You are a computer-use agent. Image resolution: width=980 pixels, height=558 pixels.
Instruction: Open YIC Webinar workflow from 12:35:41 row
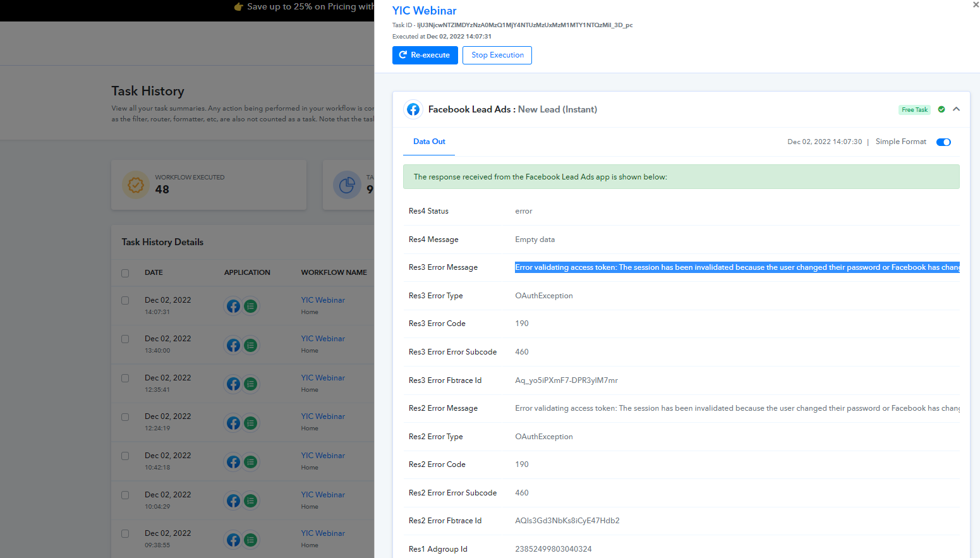pos(323,378)
